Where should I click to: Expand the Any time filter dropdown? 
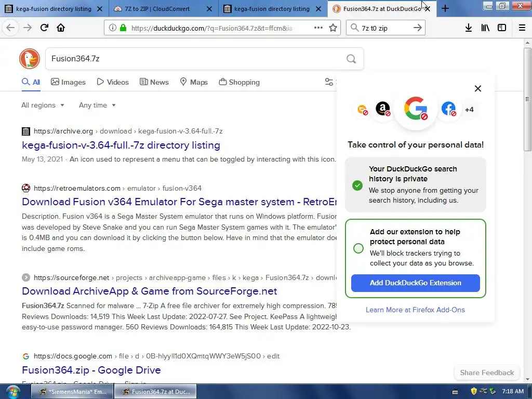pos(97,105)
